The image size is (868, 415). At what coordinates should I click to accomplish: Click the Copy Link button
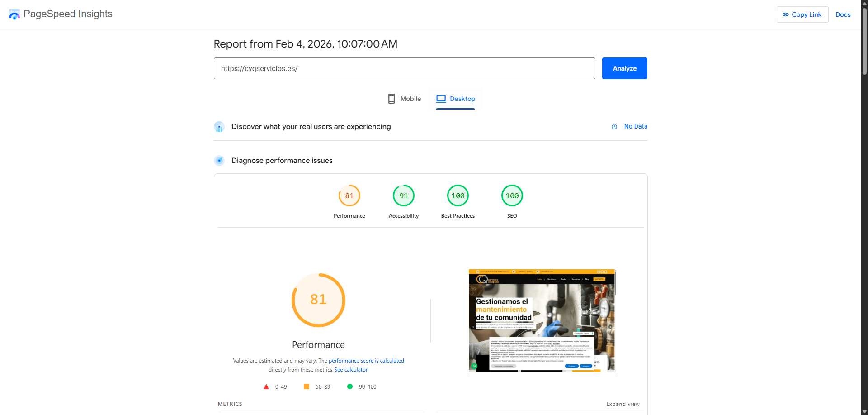click(x=802, y=14)
